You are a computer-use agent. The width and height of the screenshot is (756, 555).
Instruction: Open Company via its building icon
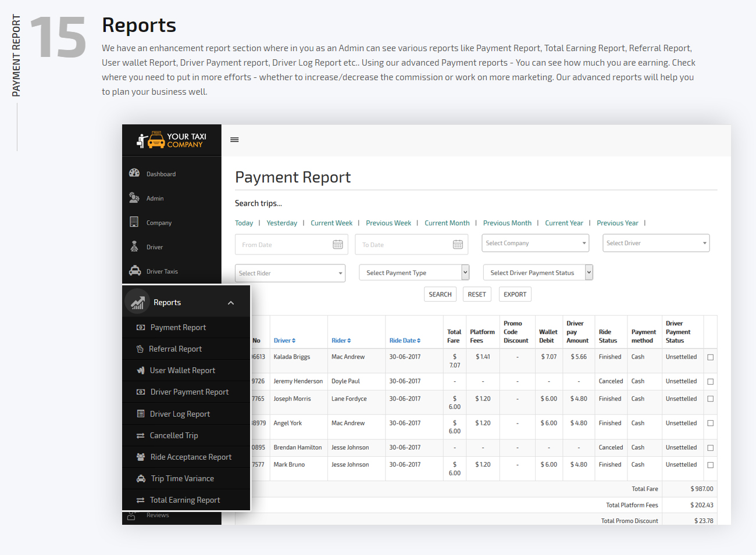(134, 222)
